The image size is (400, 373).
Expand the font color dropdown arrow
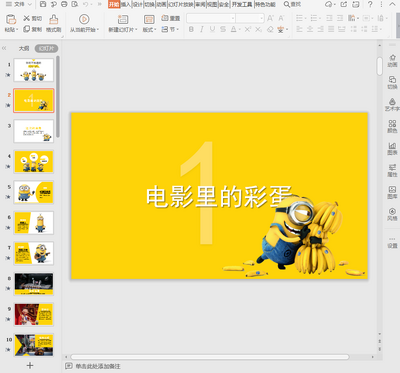pos(240,30)
